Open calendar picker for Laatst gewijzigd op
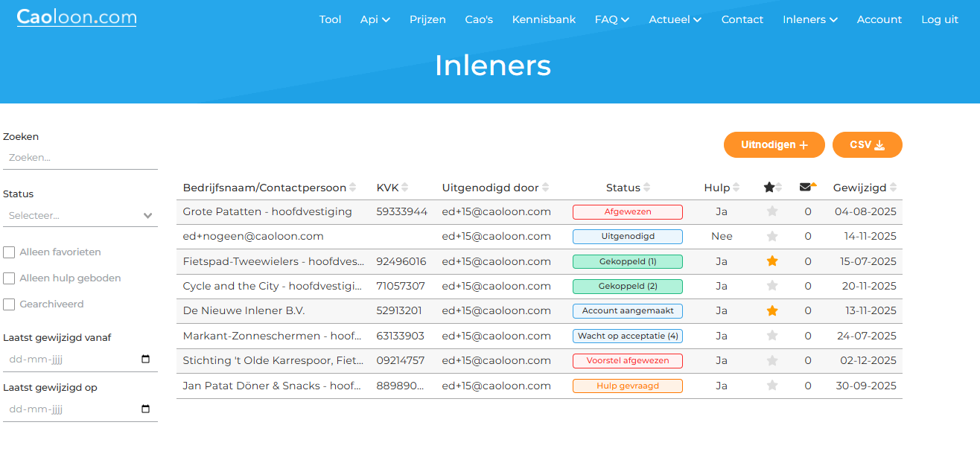The image size is (980, 463). click(x=145, y=409)
